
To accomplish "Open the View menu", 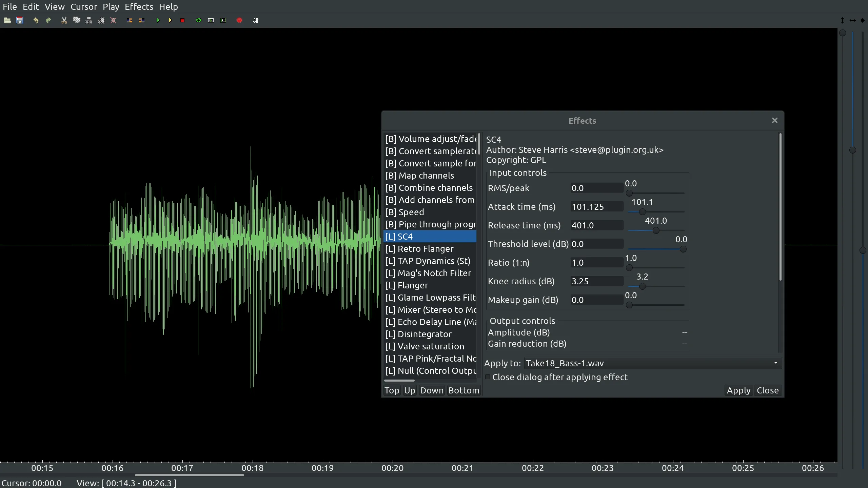I will (55, 7).
